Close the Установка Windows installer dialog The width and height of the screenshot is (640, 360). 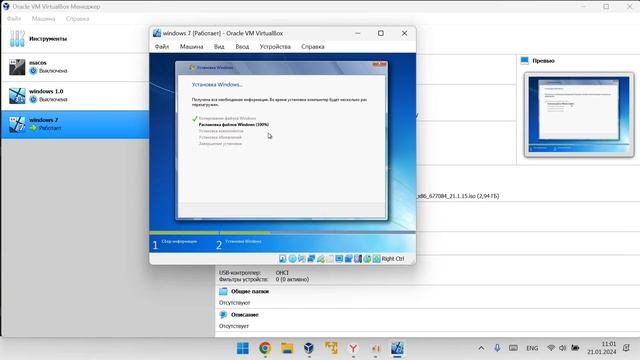click(379, 64)
